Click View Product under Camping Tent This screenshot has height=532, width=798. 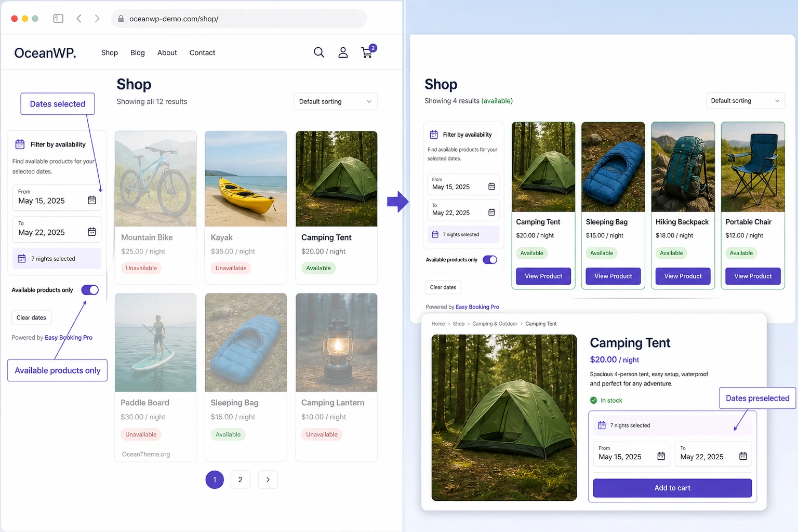pos(543,276)
